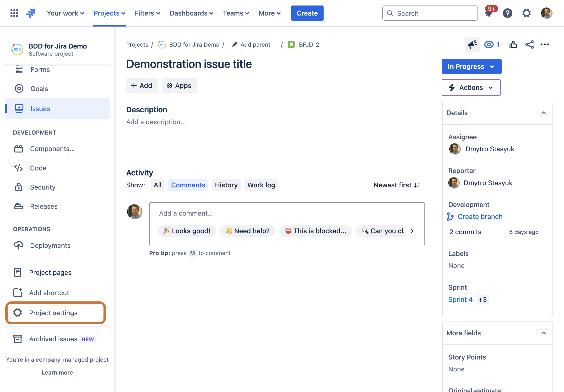564x392 pixels.
Task: Click the Looks good! suggestion
Action: click(x=187, y=231)
